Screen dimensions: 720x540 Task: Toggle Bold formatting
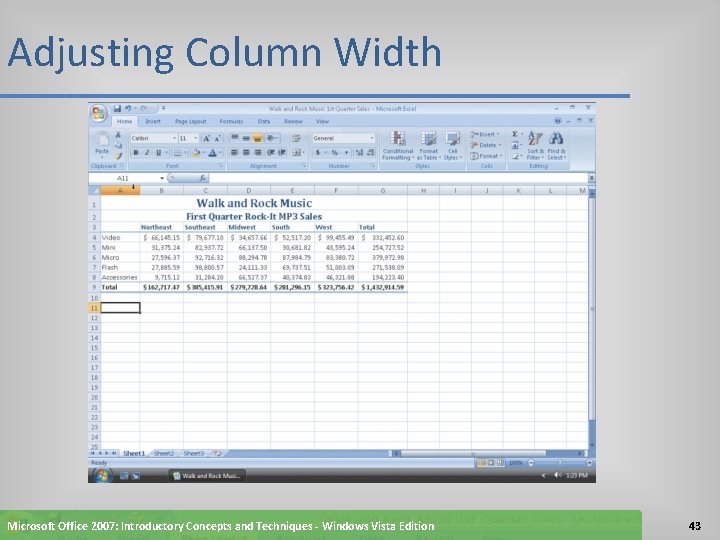[x=135, y=153]
